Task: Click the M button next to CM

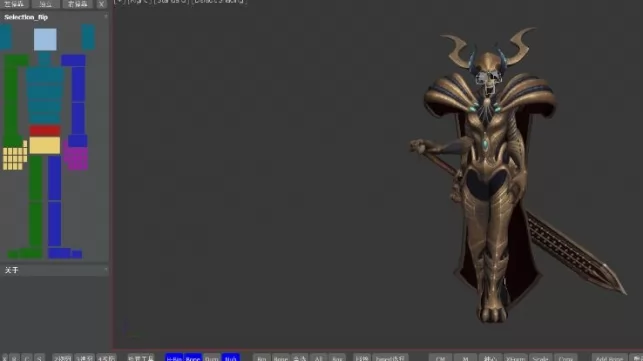Action: 465,358
